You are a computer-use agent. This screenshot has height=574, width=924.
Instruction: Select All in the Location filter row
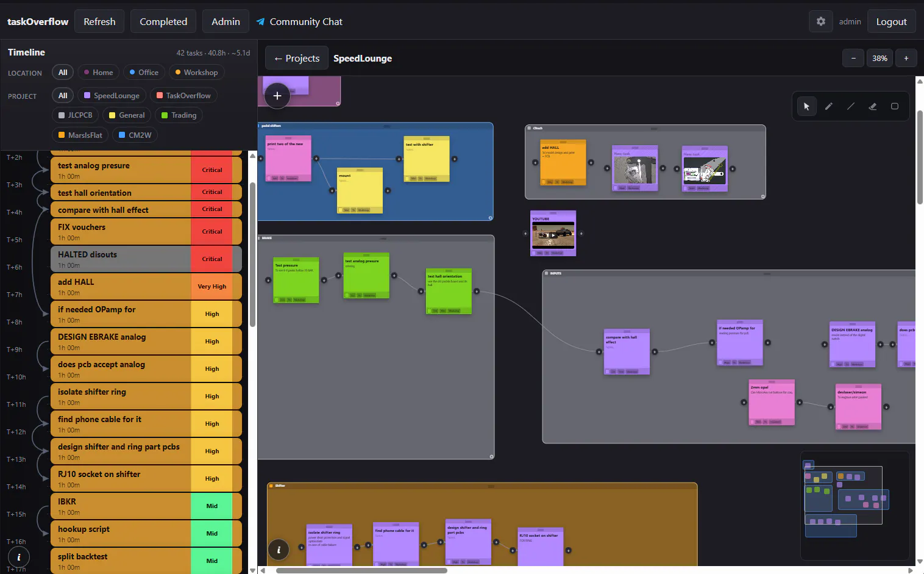pyautogui.click(x=63, y=72)
